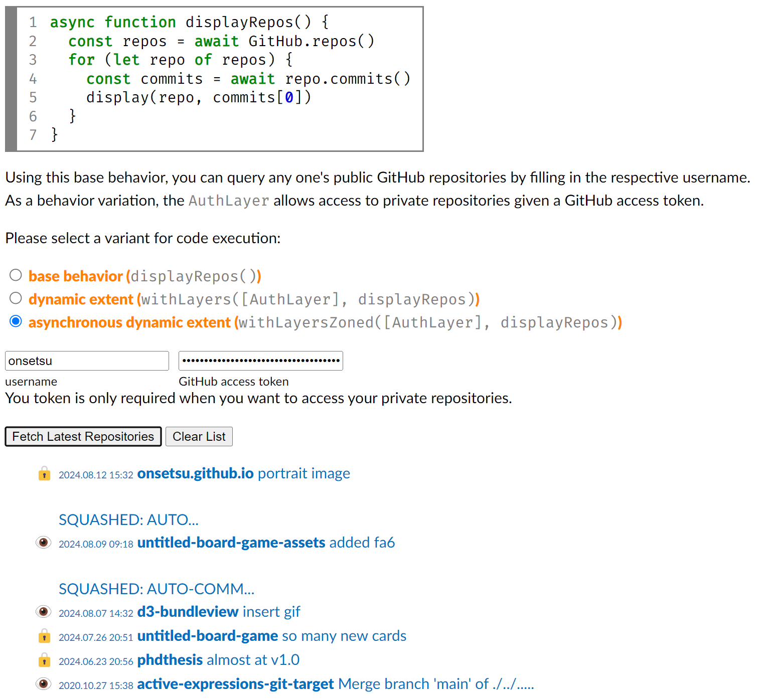Click the lock icon beside onsetsu.github.io
This screenshot has height=700, width=759.
[44, 474]
